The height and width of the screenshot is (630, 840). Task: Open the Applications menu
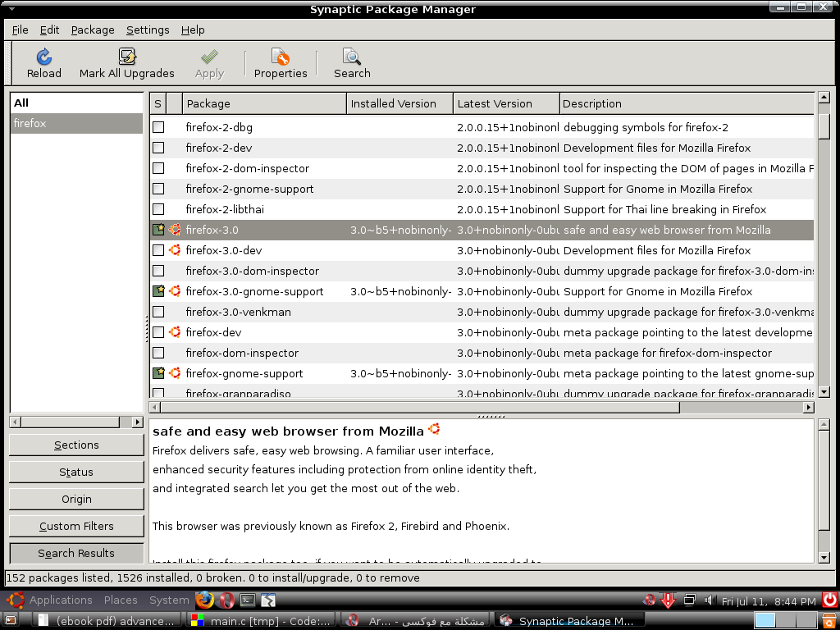(x=61, y=600)
